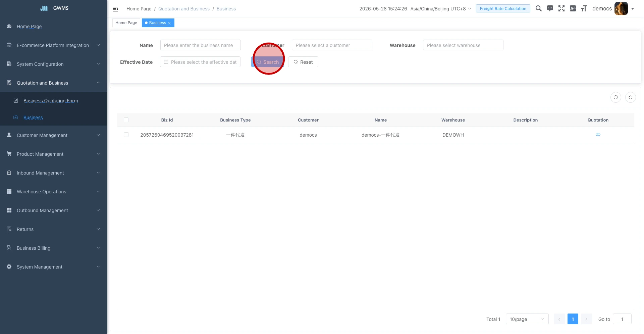Click the Reset button

coord(303,62)
